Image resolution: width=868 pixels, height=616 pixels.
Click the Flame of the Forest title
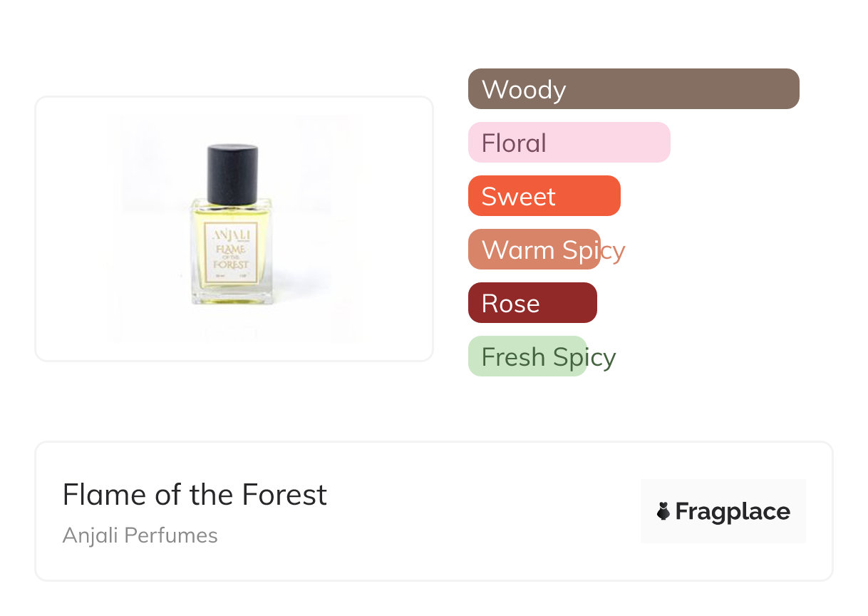195,495
